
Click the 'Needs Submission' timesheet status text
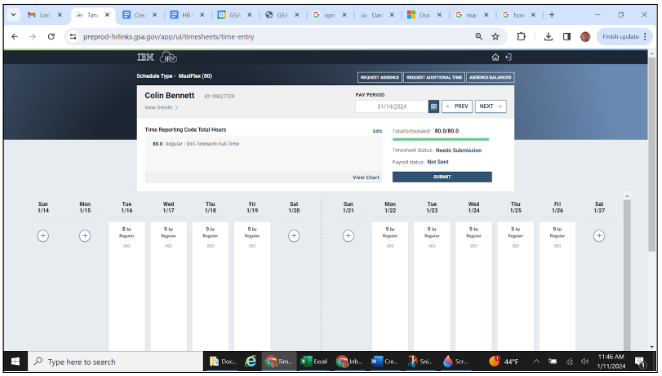point(459,150)
